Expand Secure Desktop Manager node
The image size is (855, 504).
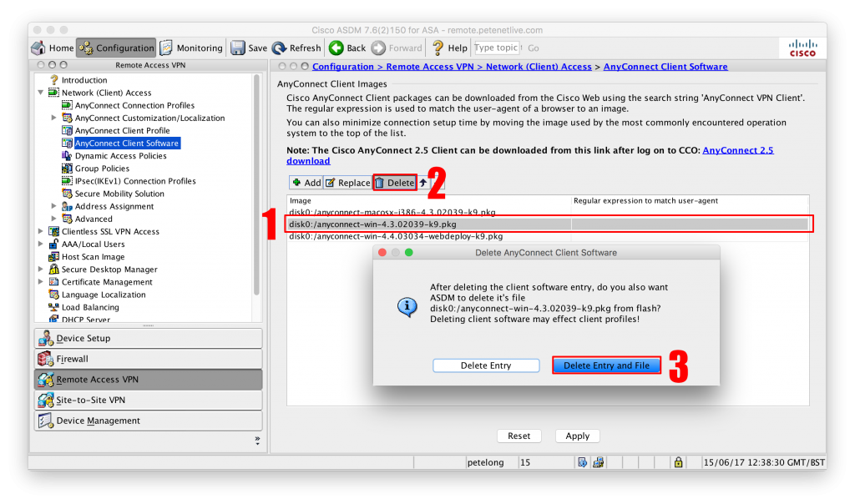click(x=41, y=270)
